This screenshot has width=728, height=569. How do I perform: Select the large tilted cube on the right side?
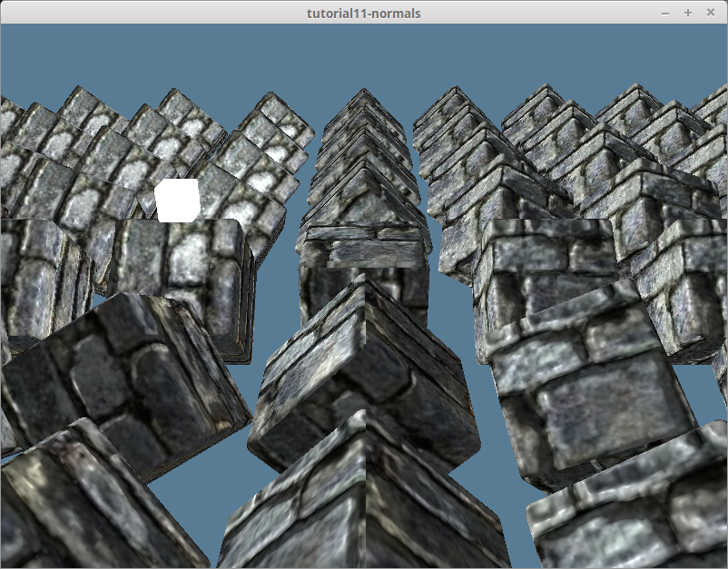coord(581,381)
